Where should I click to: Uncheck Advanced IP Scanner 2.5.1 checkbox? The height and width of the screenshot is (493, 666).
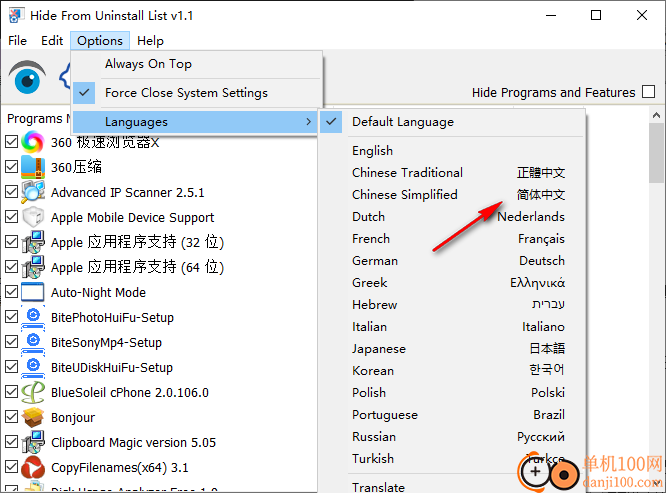tap(11, 192)
